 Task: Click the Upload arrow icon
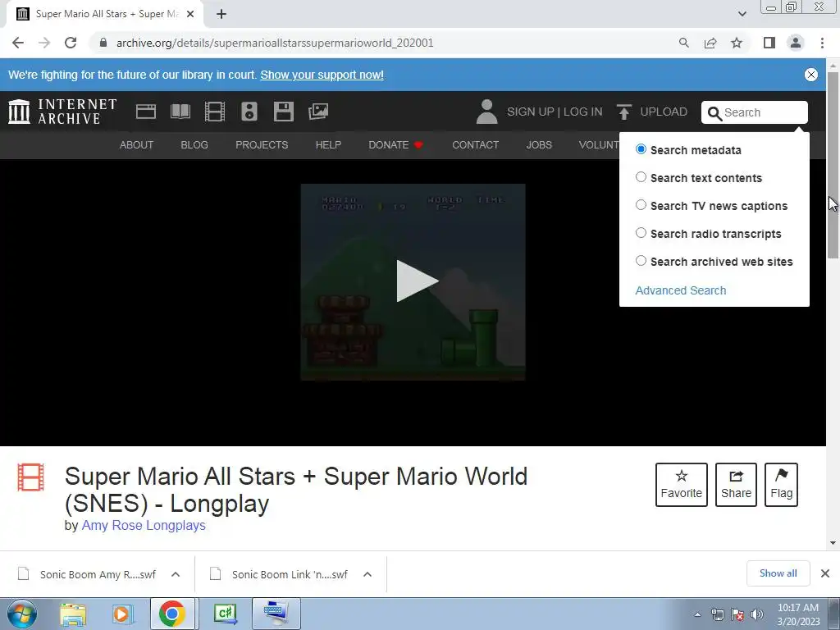pyautogui.click(x=623, y=112)
